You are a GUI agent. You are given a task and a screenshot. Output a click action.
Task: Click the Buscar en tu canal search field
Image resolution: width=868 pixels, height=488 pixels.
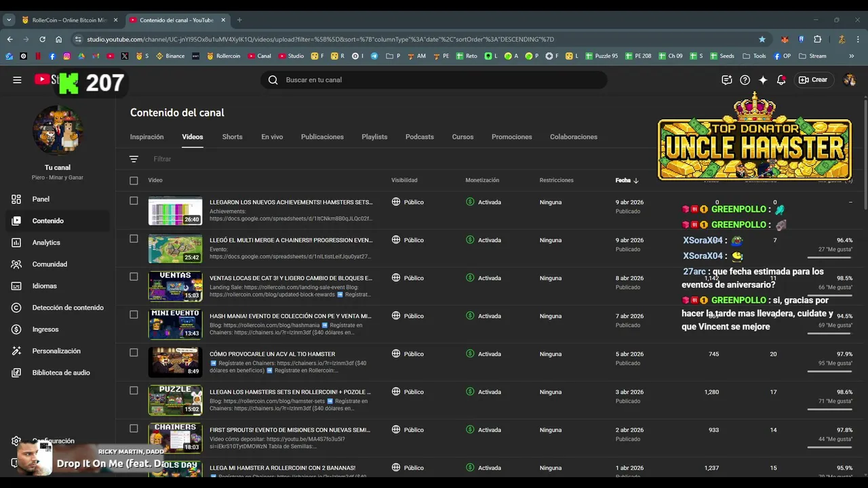(x=434, y=80)
